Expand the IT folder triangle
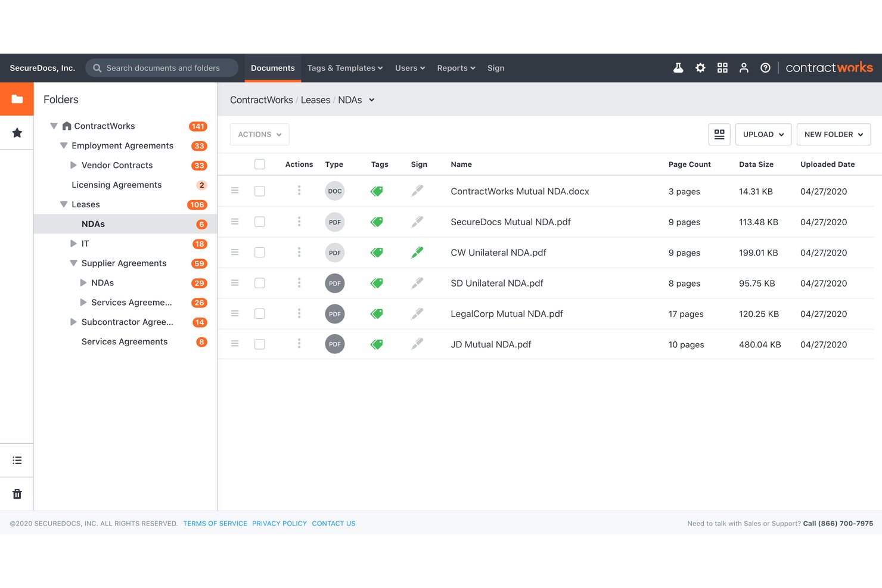 coord(73,244)
